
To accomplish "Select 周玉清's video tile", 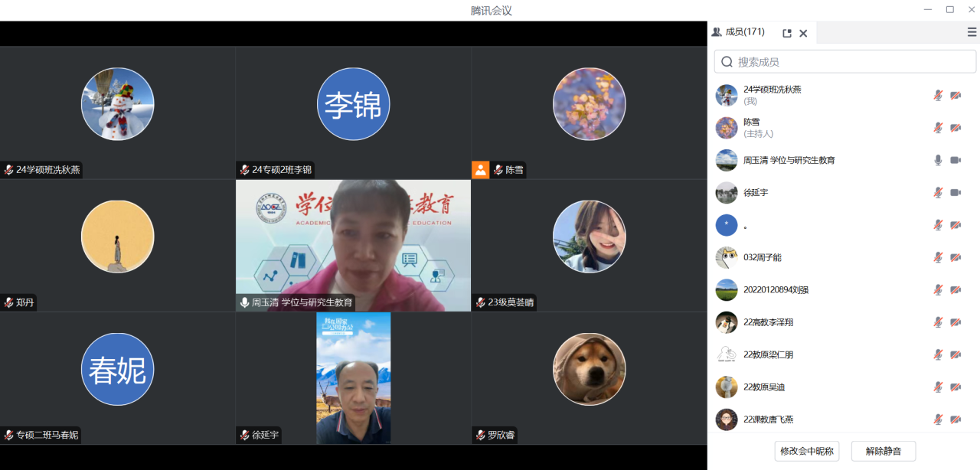I will pyautogui.click(x=353, y=245).
